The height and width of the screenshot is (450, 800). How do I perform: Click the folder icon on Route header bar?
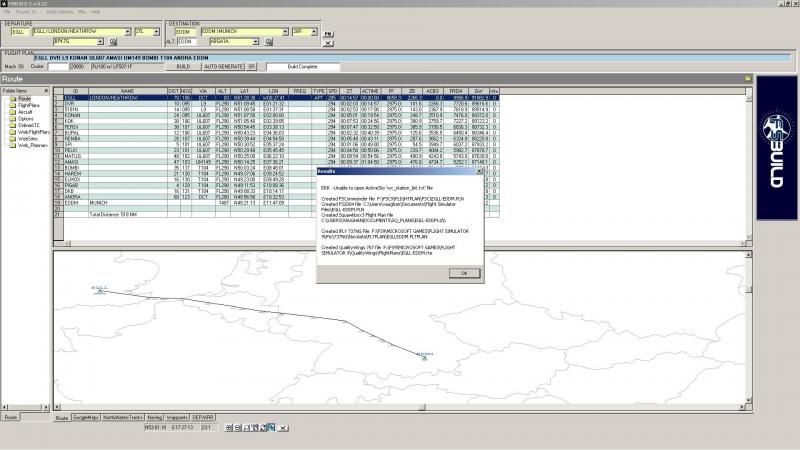(x=747, y=79)
